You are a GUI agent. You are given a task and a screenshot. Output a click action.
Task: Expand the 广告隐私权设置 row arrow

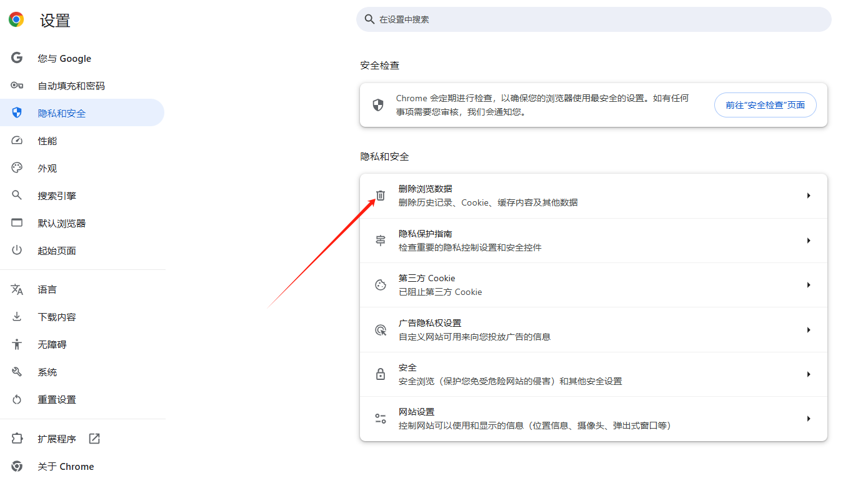[x=809, y=330]
